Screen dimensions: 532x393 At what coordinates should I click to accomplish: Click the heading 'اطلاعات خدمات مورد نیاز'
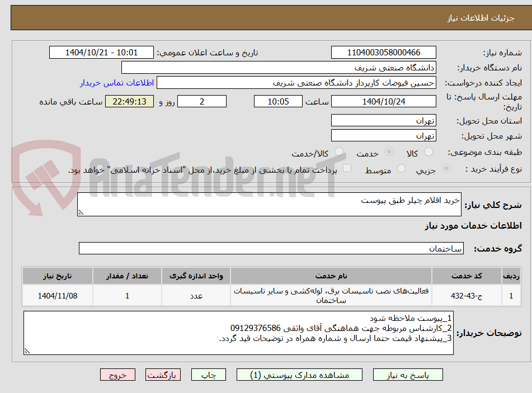pos(473,226)
